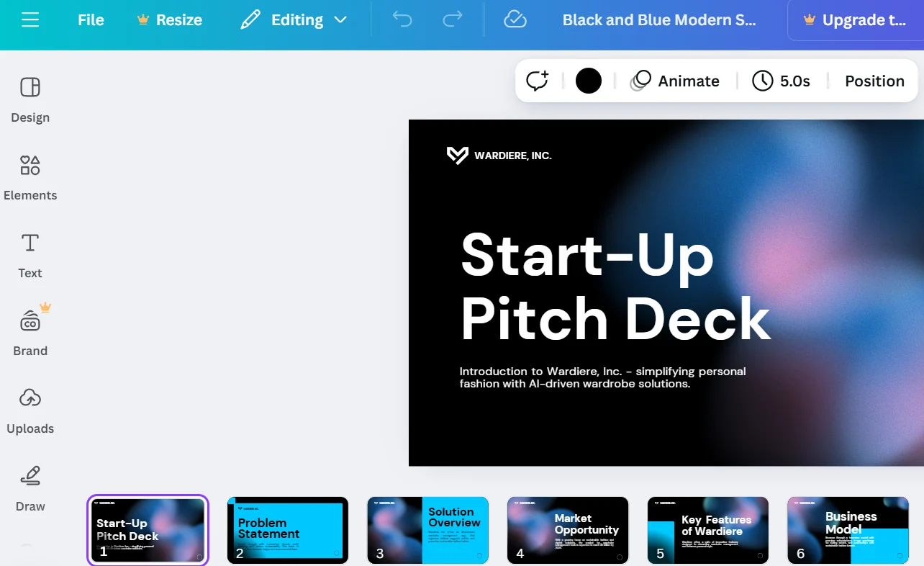Screen dimensions: 924x566
Task: Click the undo arrow
Action: [x=402, y=20]
